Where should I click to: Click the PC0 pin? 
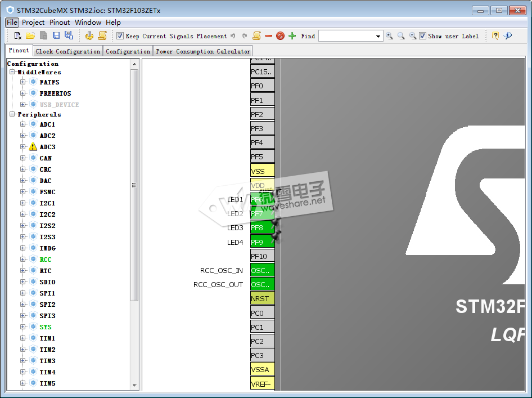[x=262, y=313]
